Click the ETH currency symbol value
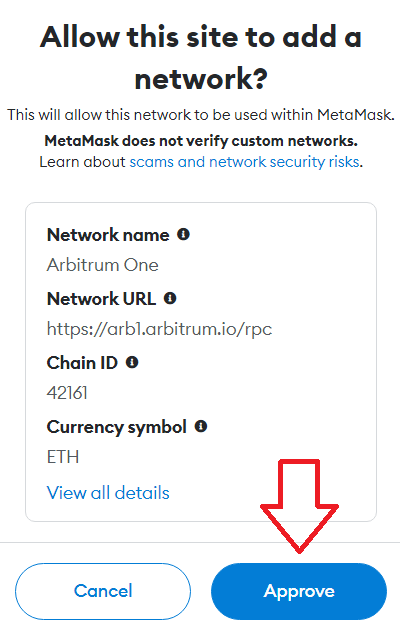 click(63, 457)
